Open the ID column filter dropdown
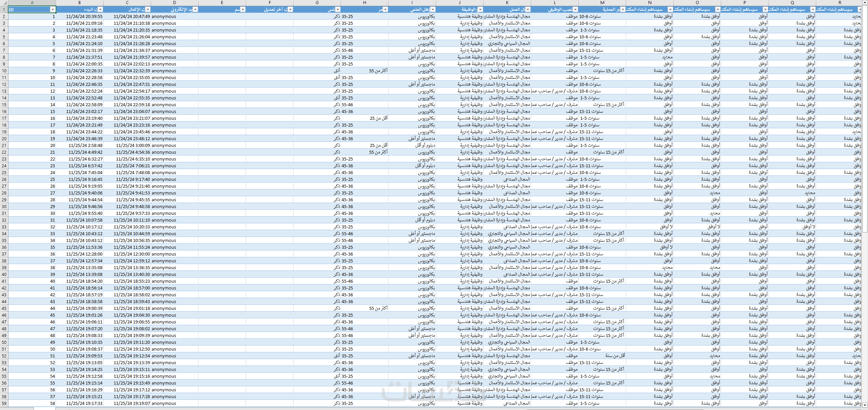The width and height of the screenshot is (868, 410). coord(53,10)
